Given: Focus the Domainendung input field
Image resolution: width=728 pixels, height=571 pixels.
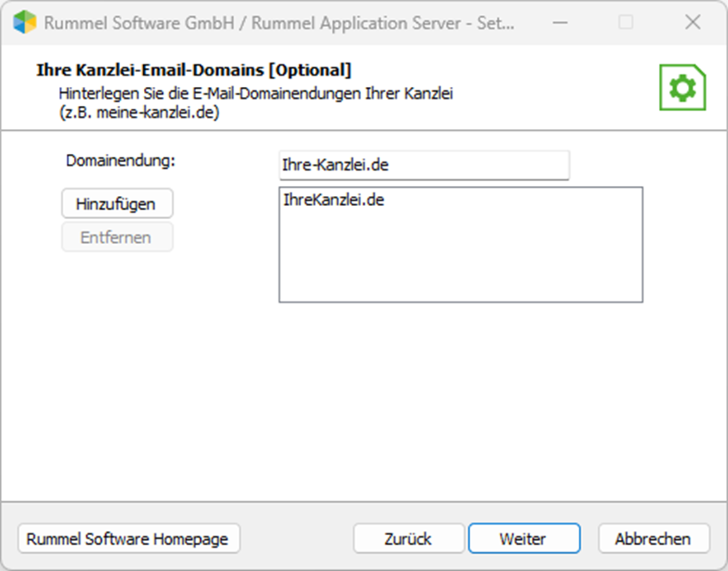Looking at the screenshot, I should [424, 165].
